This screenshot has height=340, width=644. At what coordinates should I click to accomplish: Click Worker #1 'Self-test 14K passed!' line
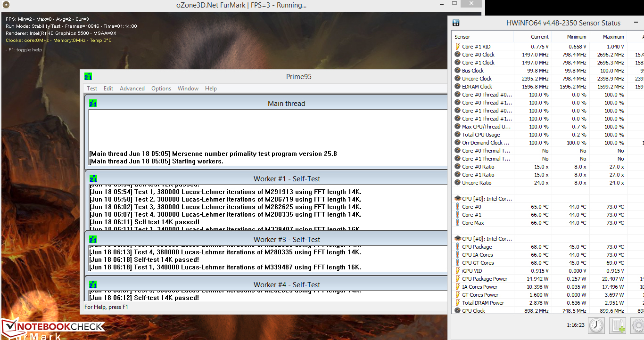tap(144, 222)
